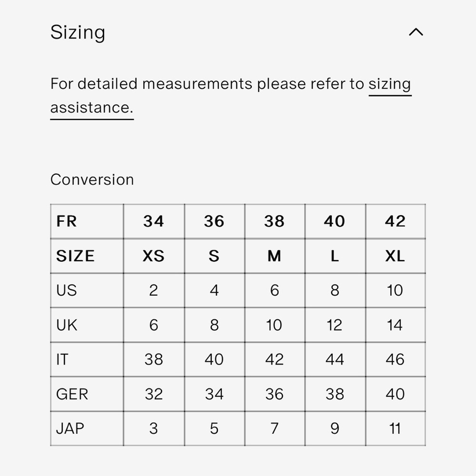Click the XL size cell
476x476 pixels.
[x=395, y=256]
